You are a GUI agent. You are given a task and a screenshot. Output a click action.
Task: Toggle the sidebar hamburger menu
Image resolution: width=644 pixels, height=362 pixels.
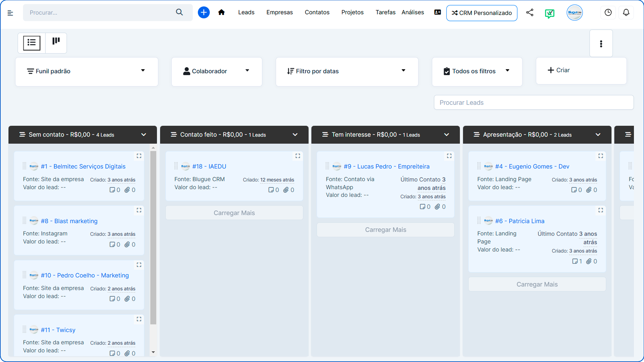click(10, 12)
